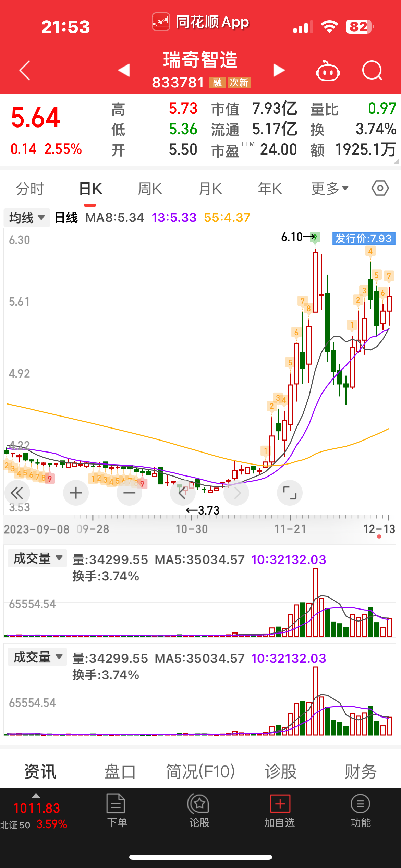
Task: Select the 日K tab
Action: point(90,189)
